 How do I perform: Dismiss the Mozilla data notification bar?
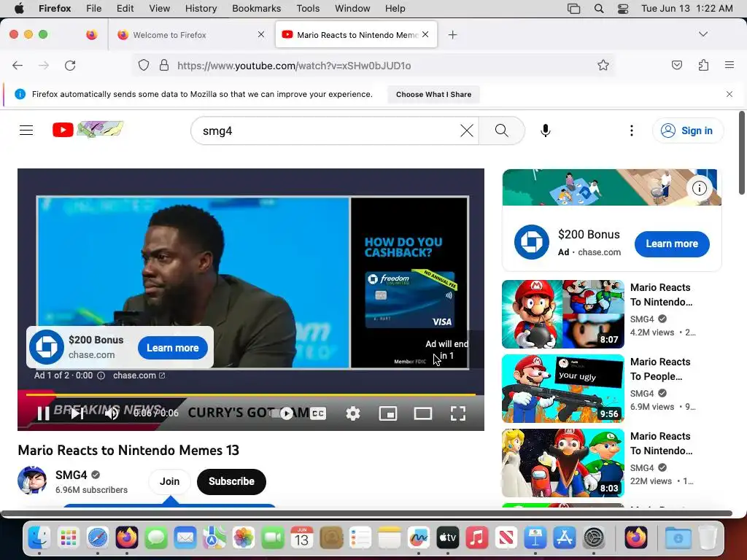tap(729, 94)
